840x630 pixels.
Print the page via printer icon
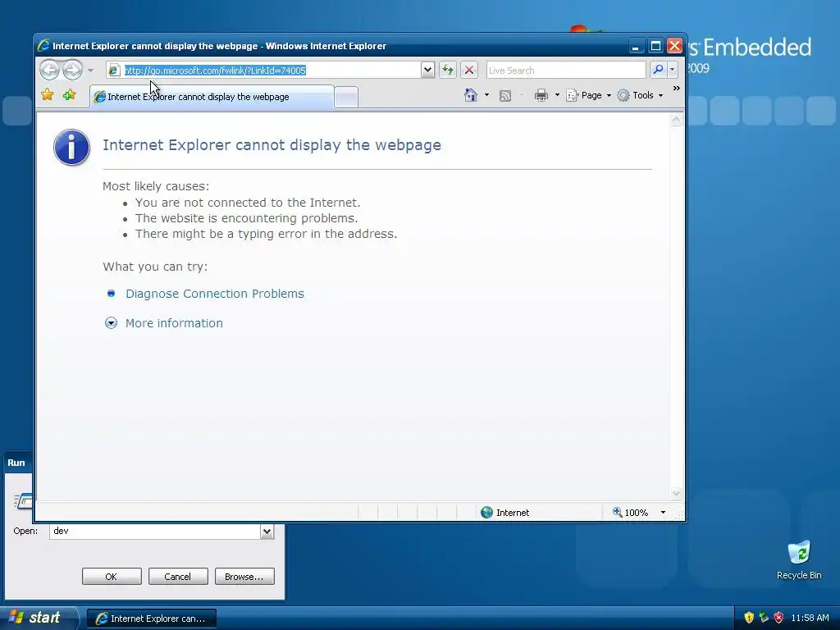coord(541,95)
